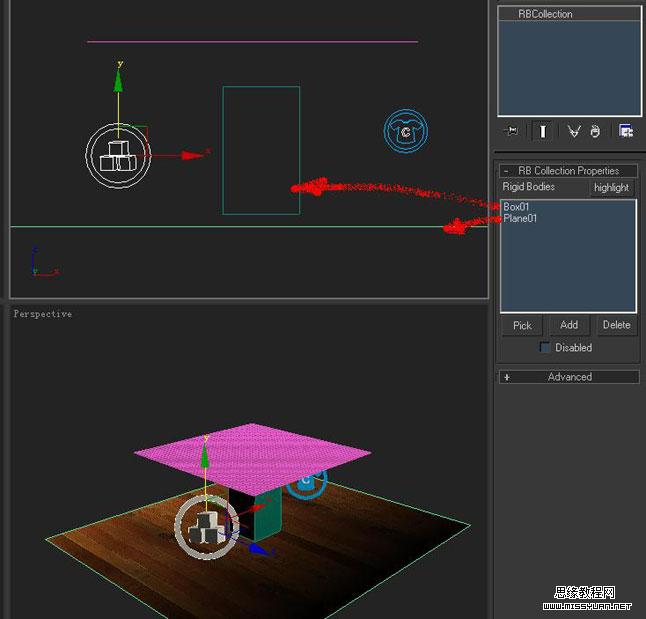This screenshot has width=646, height=619.
Task: Click the Delete button
Action: pyautogui.click(x=616, y=325)
